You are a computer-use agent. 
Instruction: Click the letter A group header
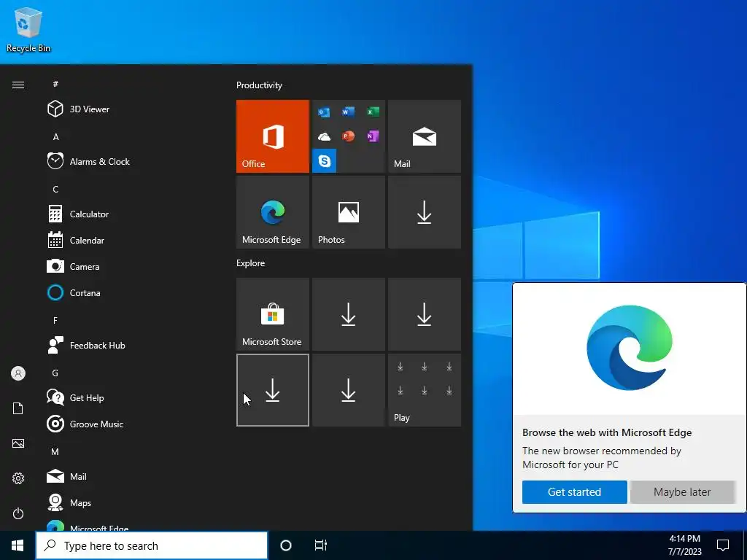(55, 136)
